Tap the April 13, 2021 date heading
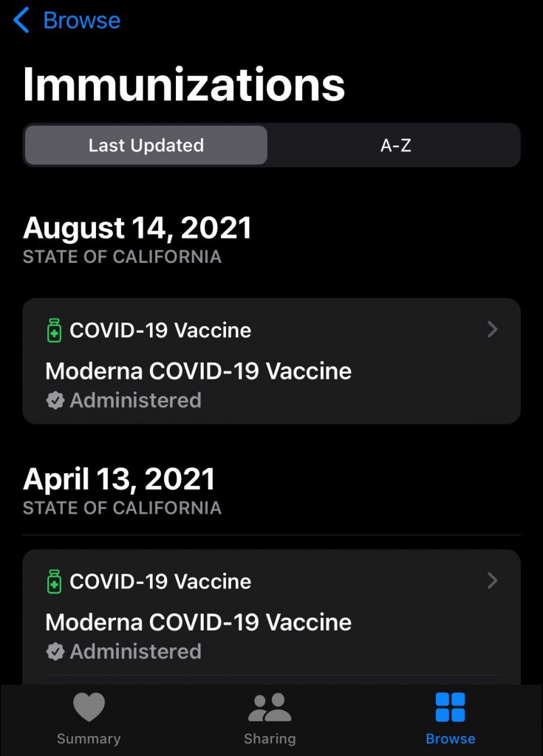Screen dimensions: 543x756 [119, 479]
